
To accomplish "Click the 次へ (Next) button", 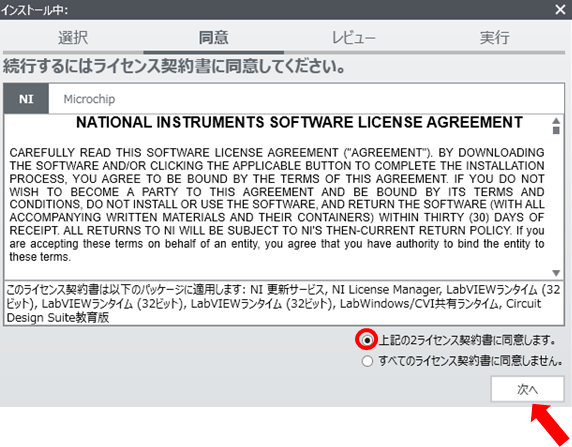I will 527,389.
